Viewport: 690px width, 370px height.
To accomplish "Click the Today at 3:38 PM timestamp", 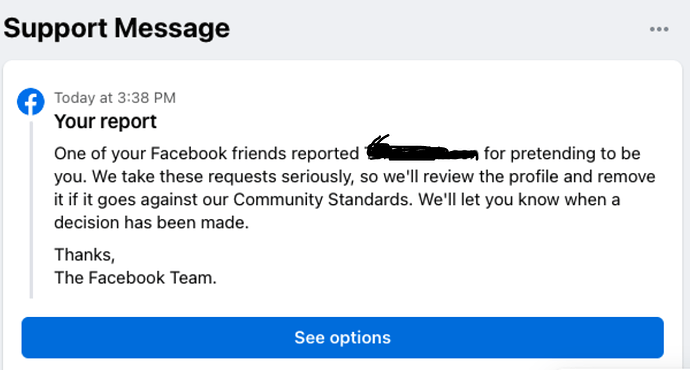I will (x=115, y=98).
